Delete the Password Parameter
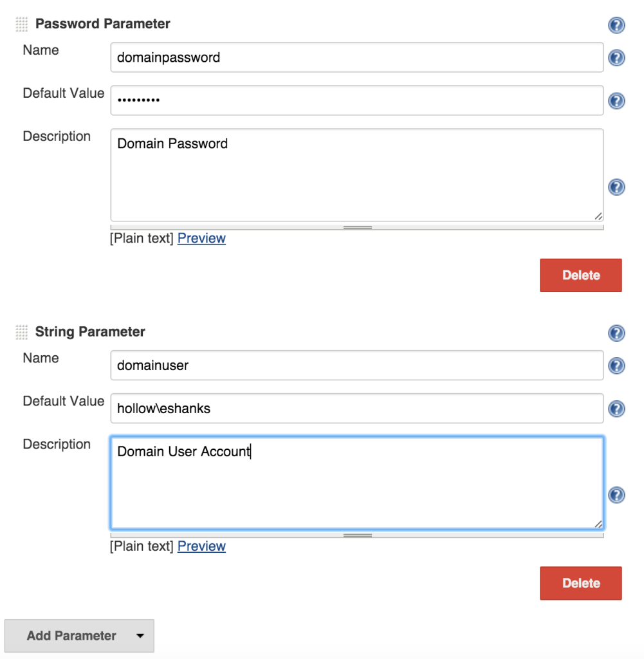This screenshot has width=644, height=659. [x=580, y=275]
